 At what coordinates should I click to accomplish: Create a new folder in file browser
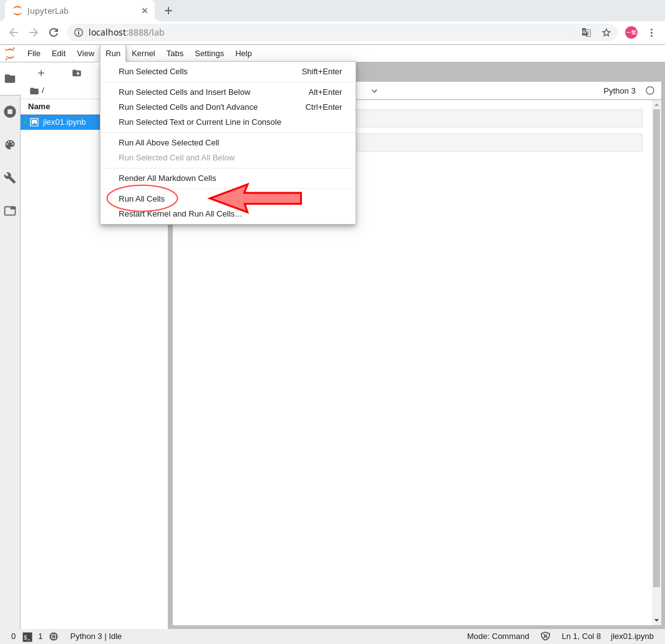(77, 73)
